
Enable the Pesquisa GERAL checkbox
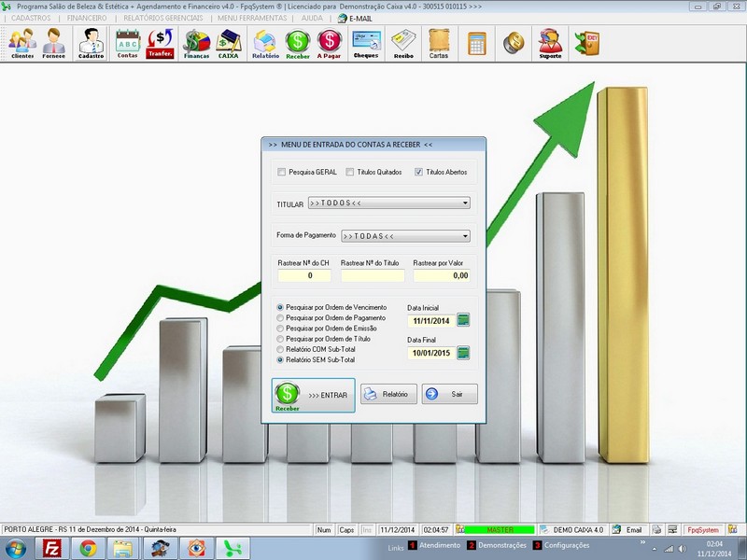(282, 172)
